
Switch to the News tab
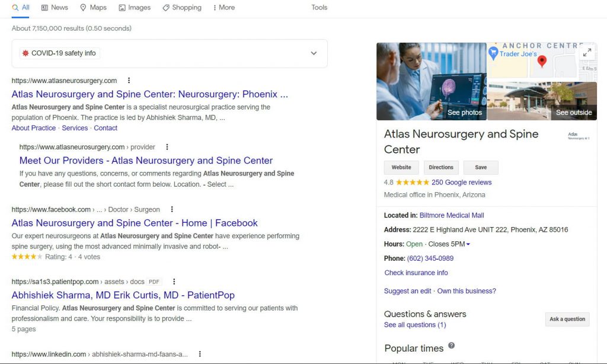[55, 7]
